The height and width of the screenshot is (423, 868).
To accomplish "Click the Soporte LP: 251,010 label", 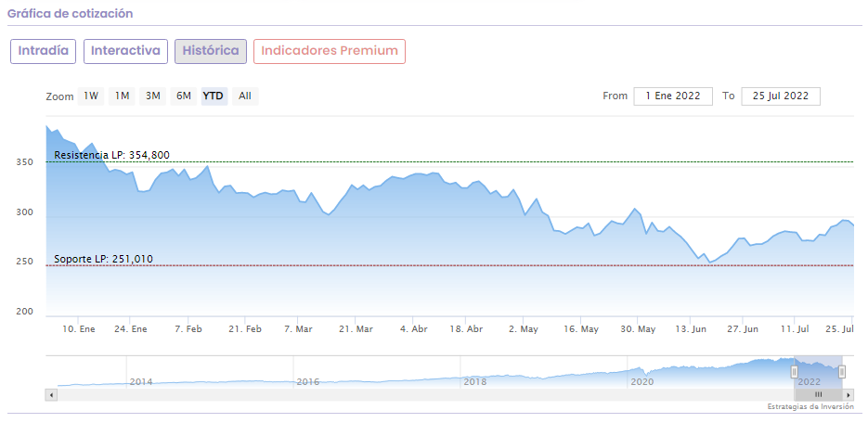I will coord(103,259).
